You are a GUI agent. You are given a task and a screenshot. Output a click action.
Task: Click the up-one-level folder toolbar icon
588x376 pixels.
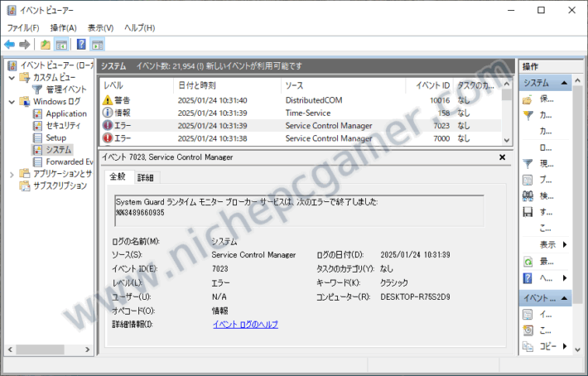point(46,45)
